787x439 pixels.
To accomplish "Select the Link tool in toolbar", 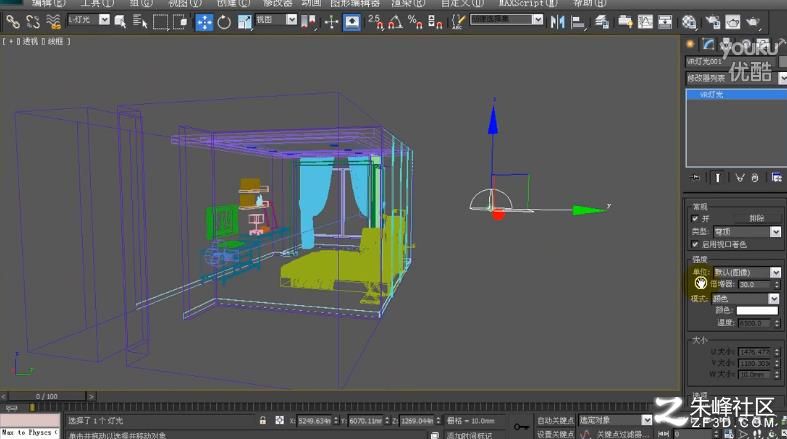I will (13, 22).
